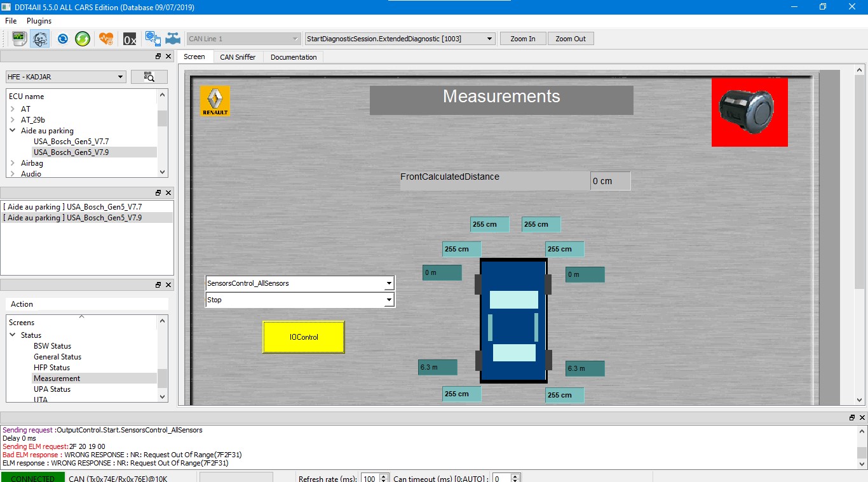Select the [ Aide au parking ] USA_Bosch_Gen5_V7.7 entry
The width and height of the screenshot is (868, 482).
pos(86,207)
